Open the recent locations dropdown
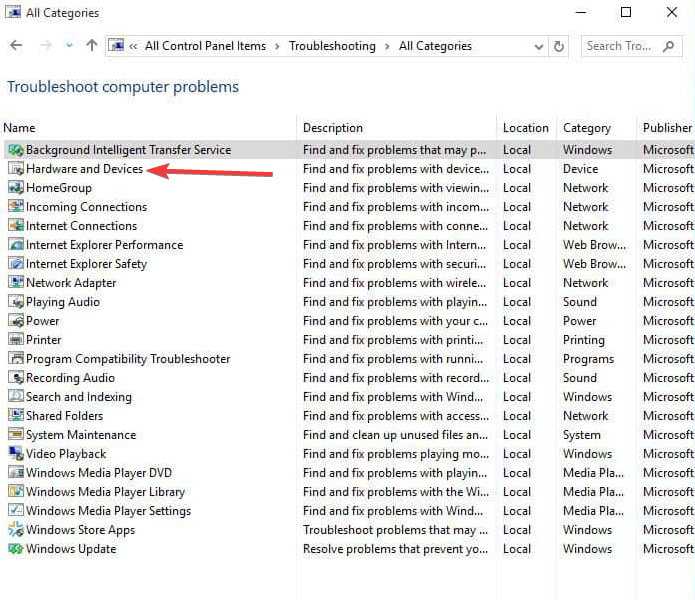The width and height of the screenshot is (695, 600). click(69, 46)
